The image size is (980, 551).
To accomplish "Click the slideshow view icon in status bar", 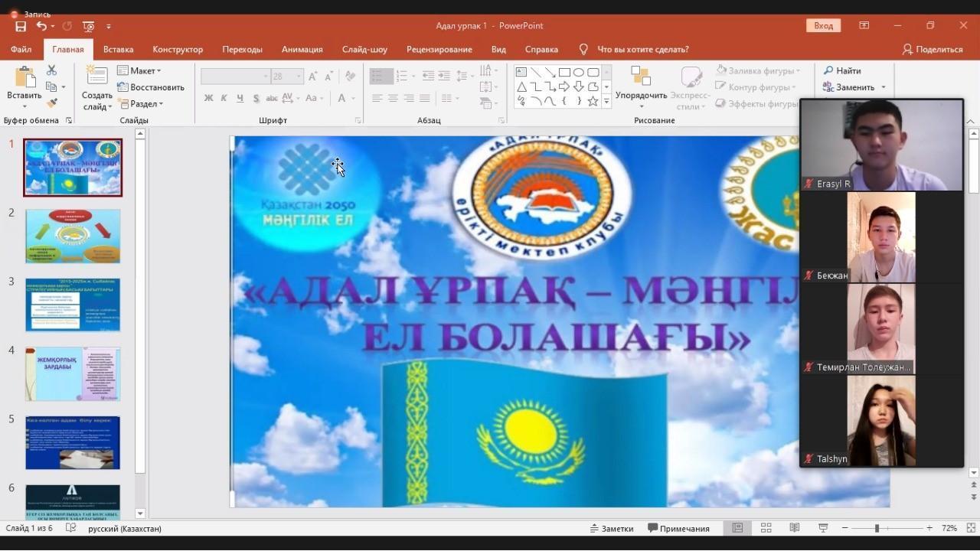I will [x=823, y=528].
